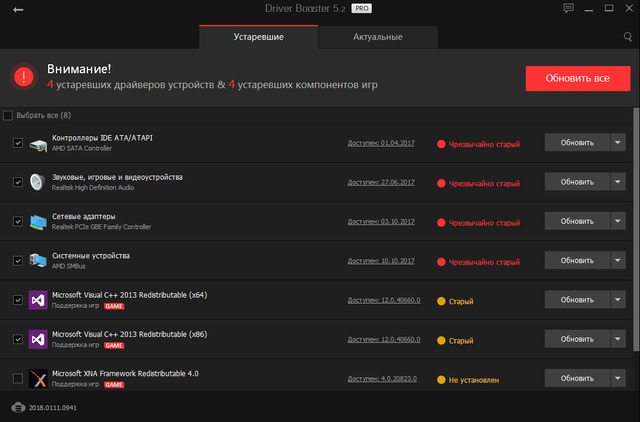Screen dimensions: 640x422
Task: Maximize the Driver Booster window
Action: (609, 8)
